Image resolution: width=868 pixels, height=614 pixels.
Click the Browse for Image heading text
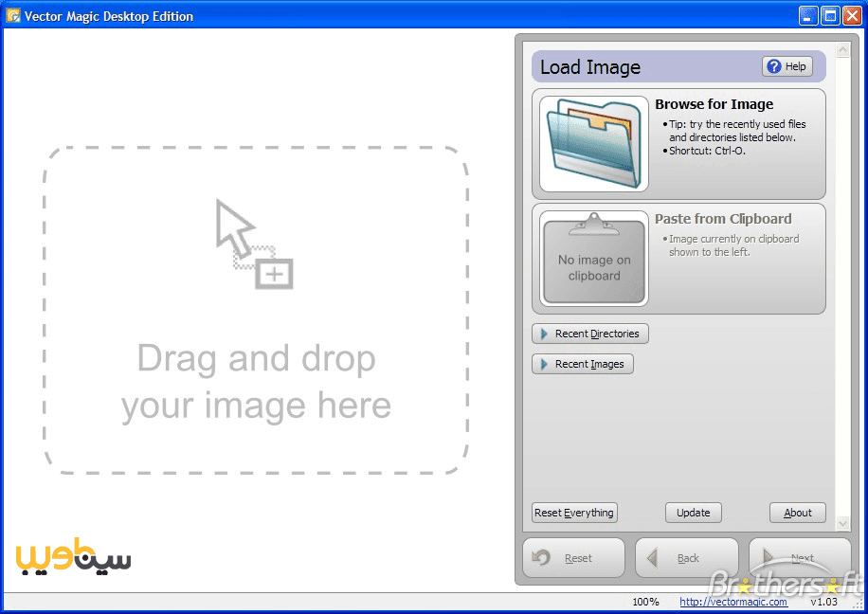tap(714, 104)
